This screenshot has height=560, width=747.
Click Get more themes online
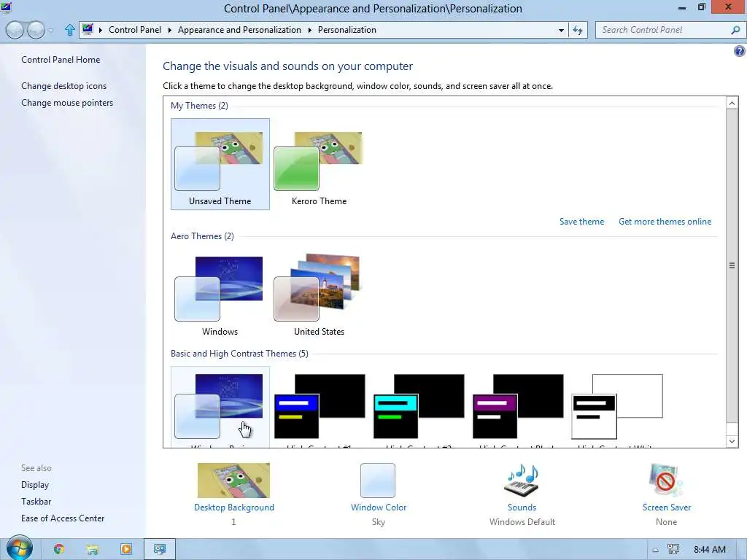tap(665, 222)
